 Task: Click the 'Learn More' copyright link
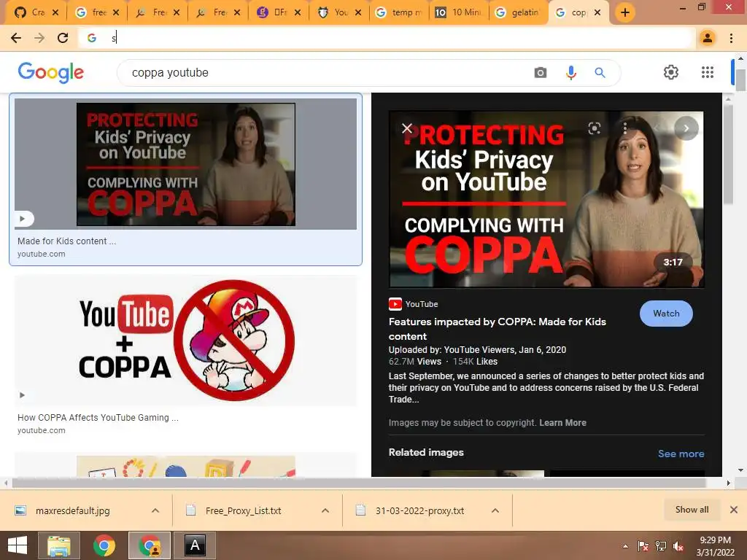point(562,423)
